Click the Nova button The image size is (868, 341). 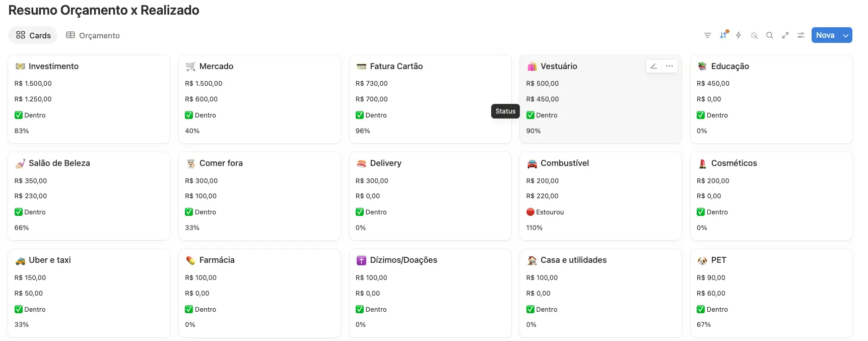click(x=825, y=35)
